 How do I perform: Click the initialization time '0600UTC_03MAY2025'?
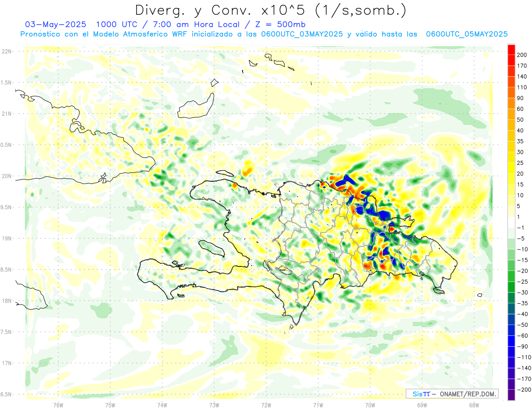(x=302, y=34)
